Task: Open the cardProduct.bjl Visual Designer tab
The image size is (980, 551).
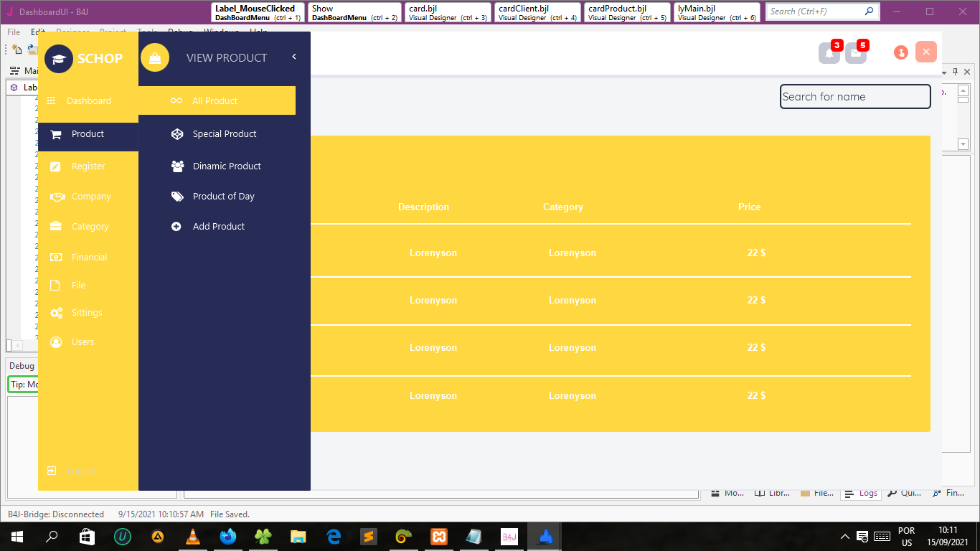Action: click(627, 13)
